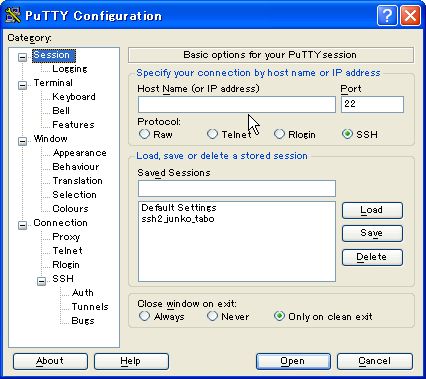The height and width of the screenshot is (379, 426).
Task: Focus the Saved Sessions name field
Action: pyautogui.click(x=237, y=189)
